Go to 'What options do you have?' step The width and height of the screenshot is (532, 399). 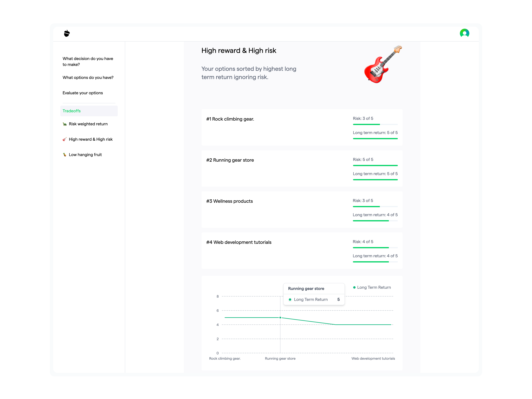(88, 77)
